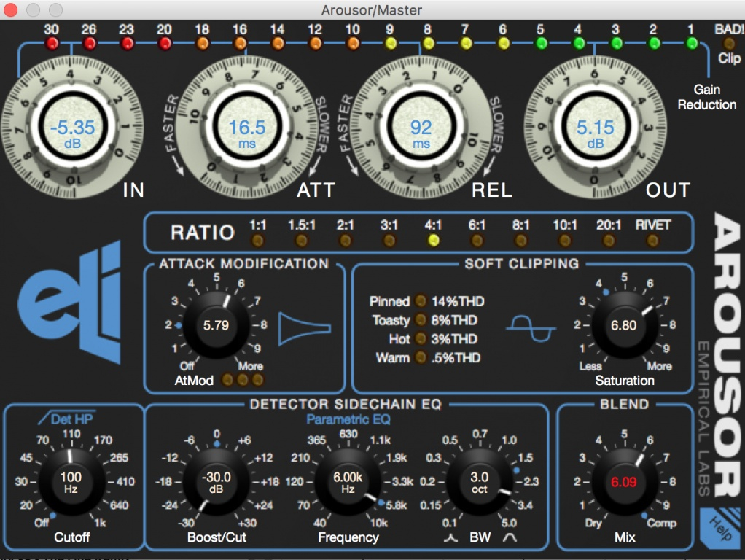The width and height of the screenshot is (745, 560).
Task: Toggle the Parametric EQ label
Action: tap(348, 419)
